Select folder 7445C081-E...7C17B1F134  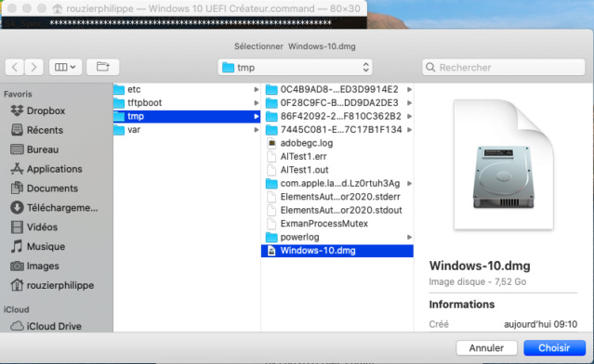click(337, 130)
